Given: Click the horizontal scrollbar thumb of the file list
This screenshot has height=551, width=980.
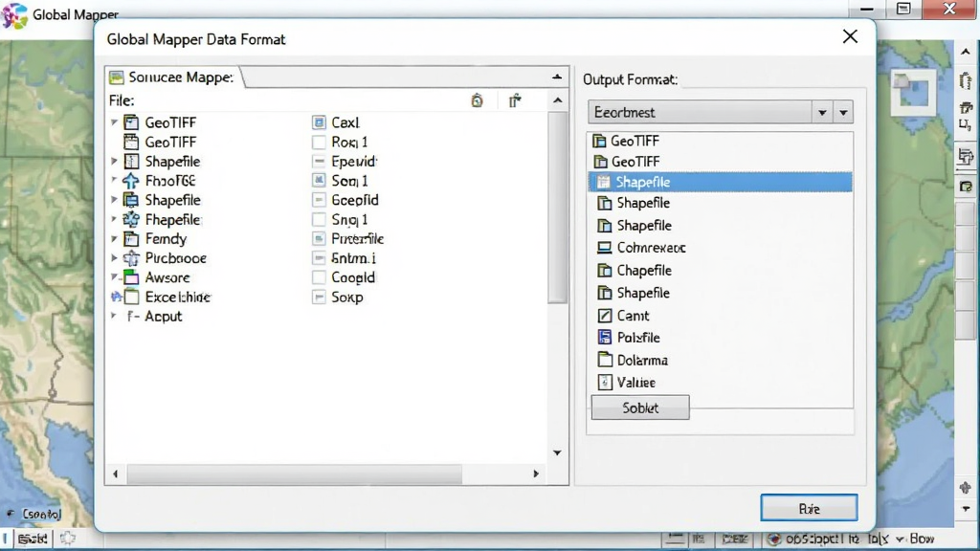Looking at the screenshot, I should click(295, 474).
